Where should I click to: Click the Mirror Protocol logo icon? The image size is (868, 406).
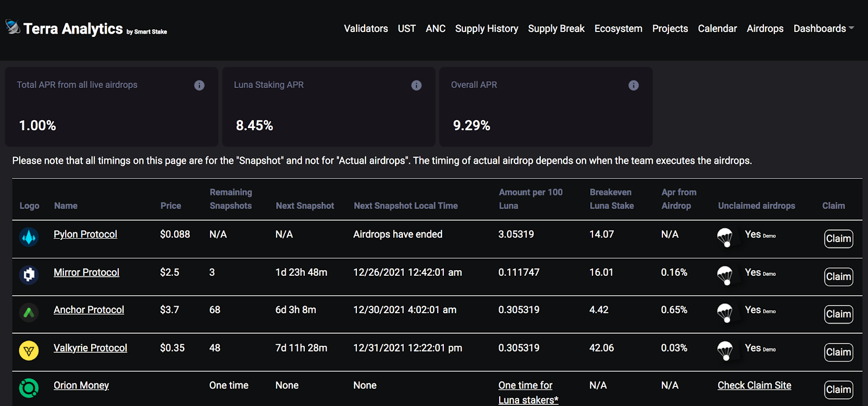29,275
